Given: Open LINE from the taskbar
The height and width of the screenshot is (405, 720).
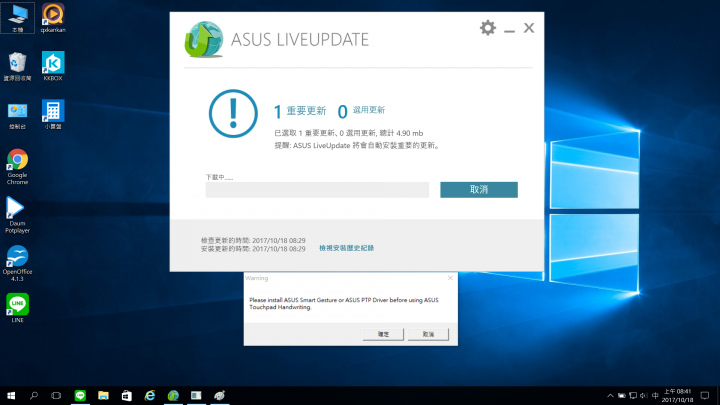Looking at the screenshot, I should click(80, 395).
